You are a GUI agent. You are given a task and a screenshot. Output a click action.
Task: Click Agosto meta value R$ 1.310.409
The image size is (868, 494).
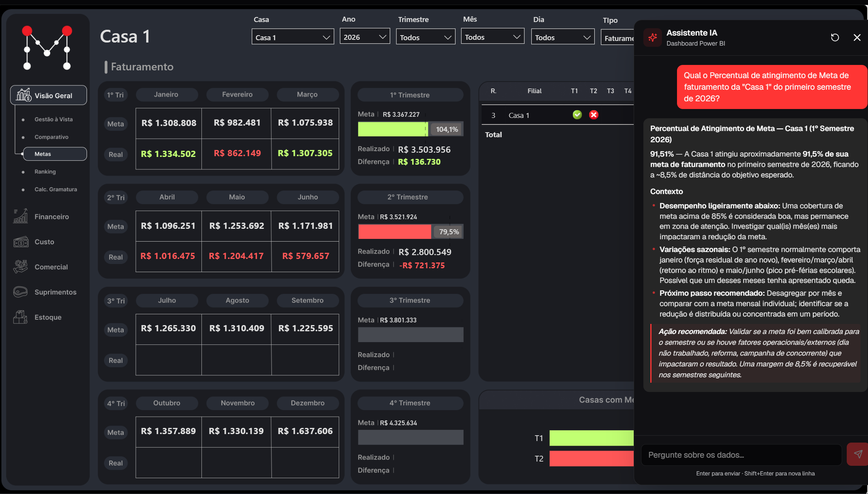237,329
